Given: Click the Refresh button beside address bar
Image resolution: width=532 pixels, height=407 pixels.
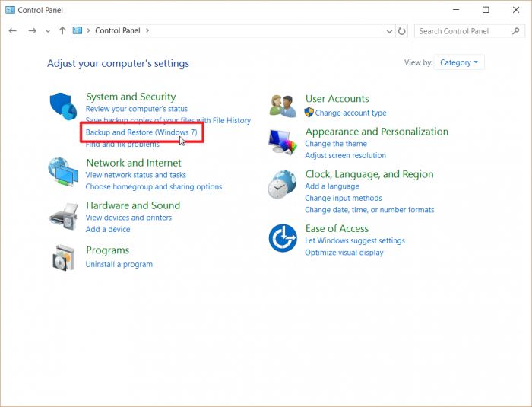Looking at the screenshot, I should click(x=402, y=31).
